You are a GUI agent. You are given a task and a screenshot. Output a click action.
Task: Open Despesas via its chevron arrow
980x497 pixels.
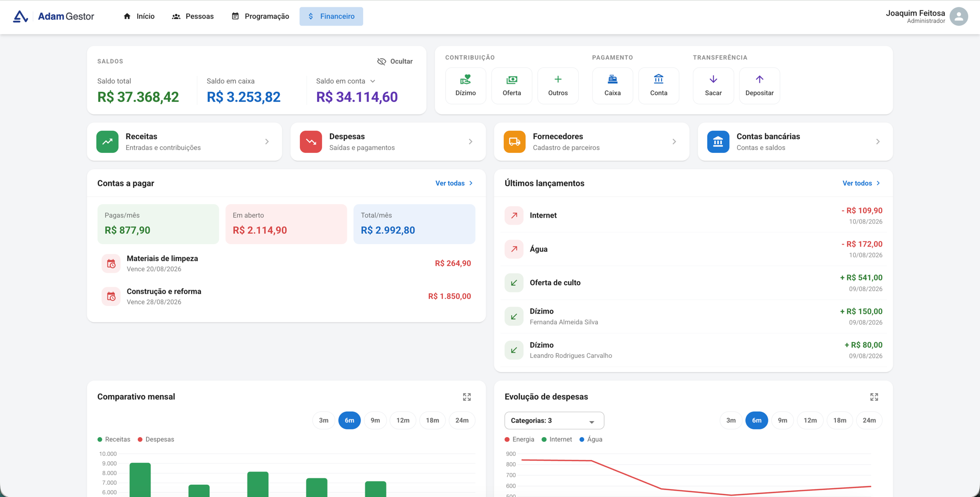pos(470,142)
